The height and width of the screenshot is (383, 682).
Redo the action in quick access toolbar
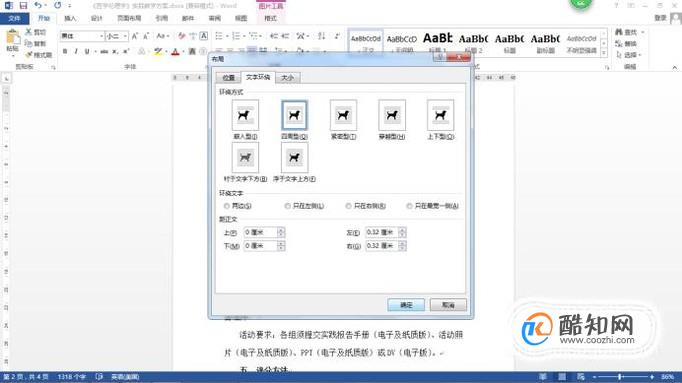[57, 6]
